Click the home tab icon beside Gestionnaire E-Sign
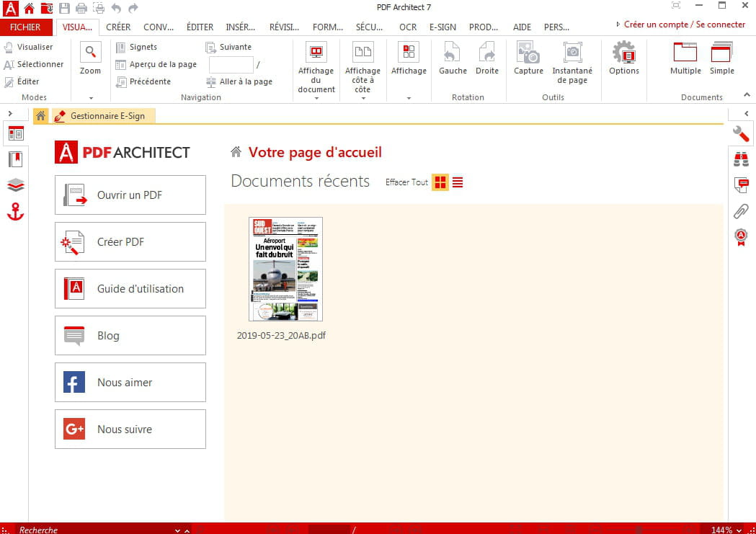The height and width of the screenshot is (534, 756). [41, 116]
